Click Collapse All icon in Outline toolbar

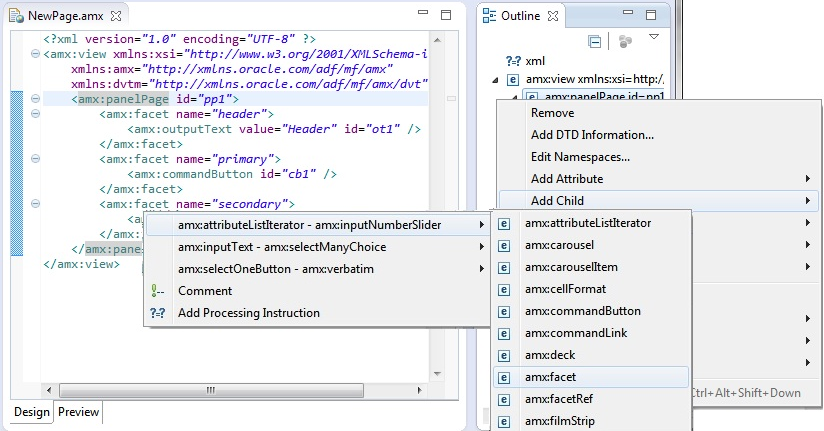pos(594,42)
